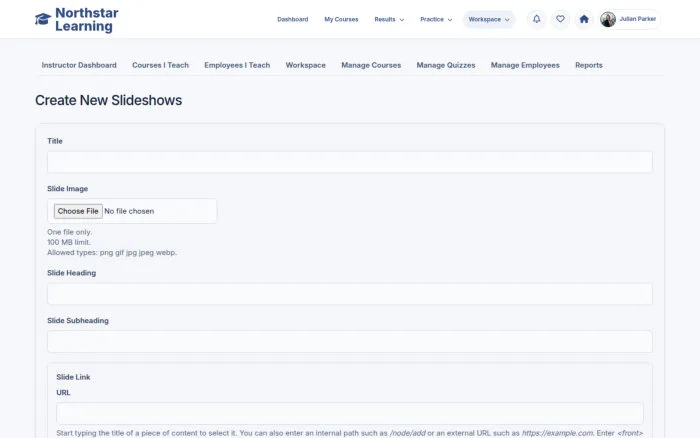The height and width of the screenshot is (438, 700).
Task: Open the Manage Quizzes tab
Action: (446, 65)
